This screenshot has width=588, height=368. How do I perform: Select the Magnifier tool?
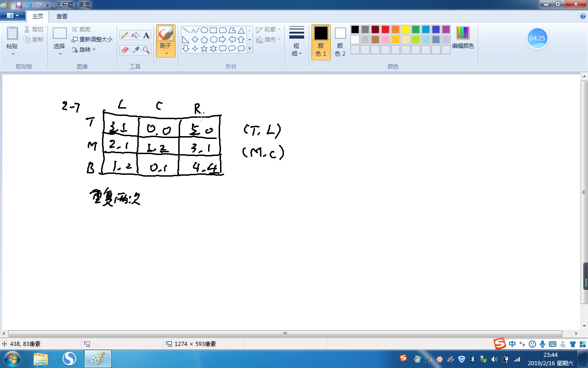point(146,50)
